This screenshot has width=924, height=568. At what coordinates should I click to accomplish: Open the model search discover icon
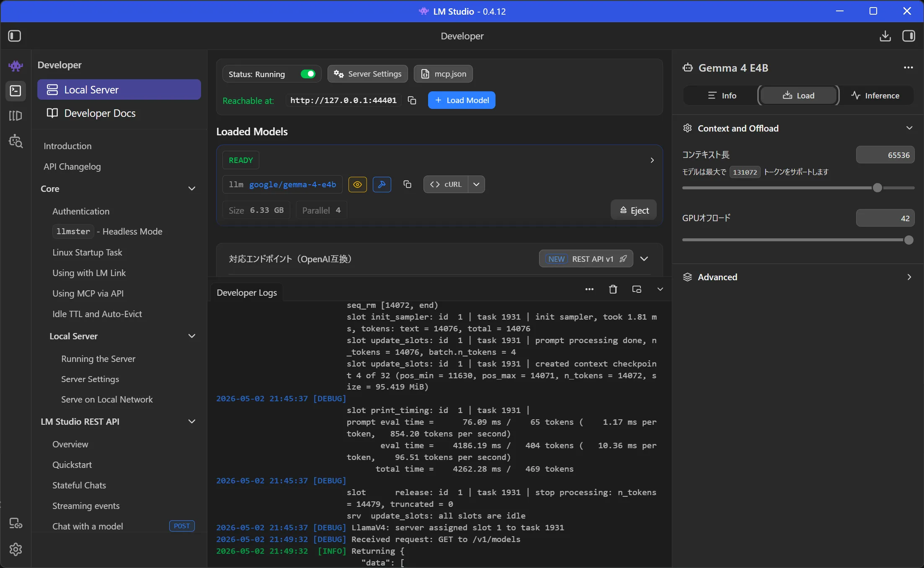(x=15, y=141)
